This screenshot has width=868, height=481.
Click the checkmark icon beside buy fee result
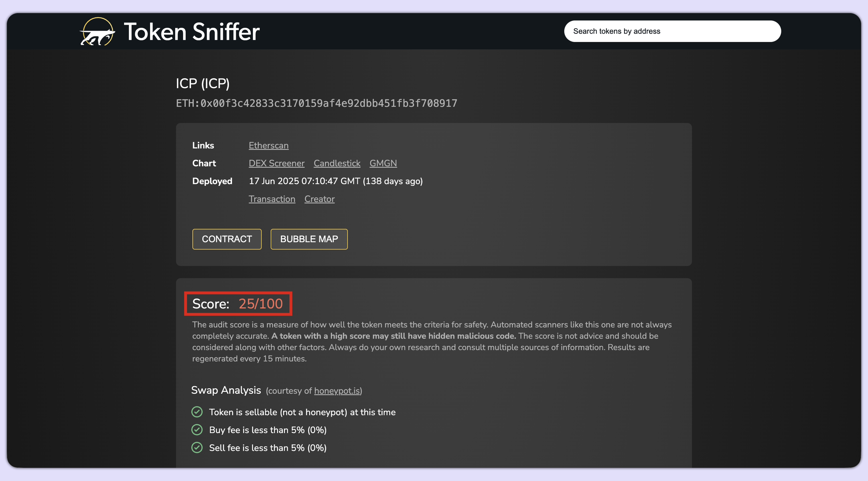point(197,430)
